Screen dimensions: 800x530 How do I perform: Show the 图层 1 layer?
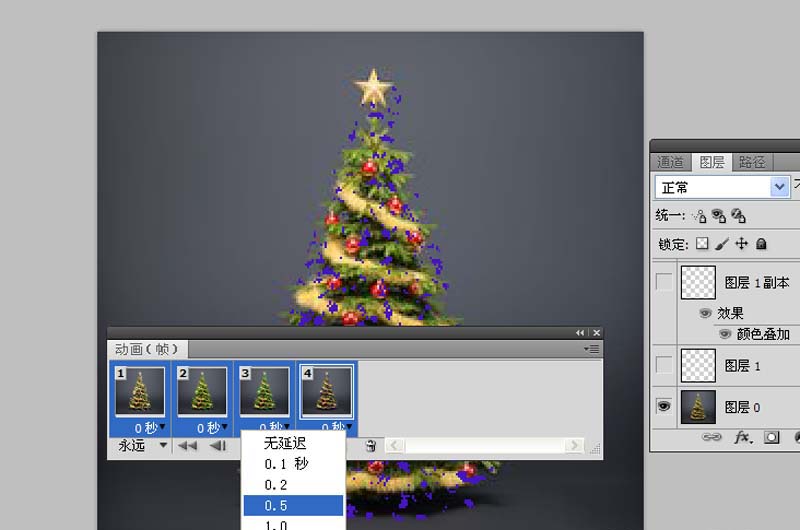click(664, 365)
